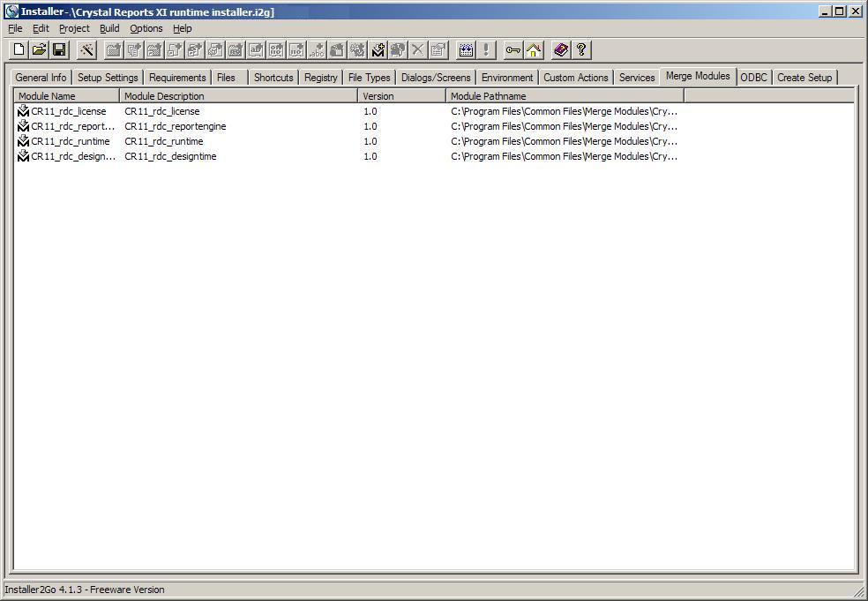
Task: Switch to the Create Setup tab
Action: coord(804,77)
